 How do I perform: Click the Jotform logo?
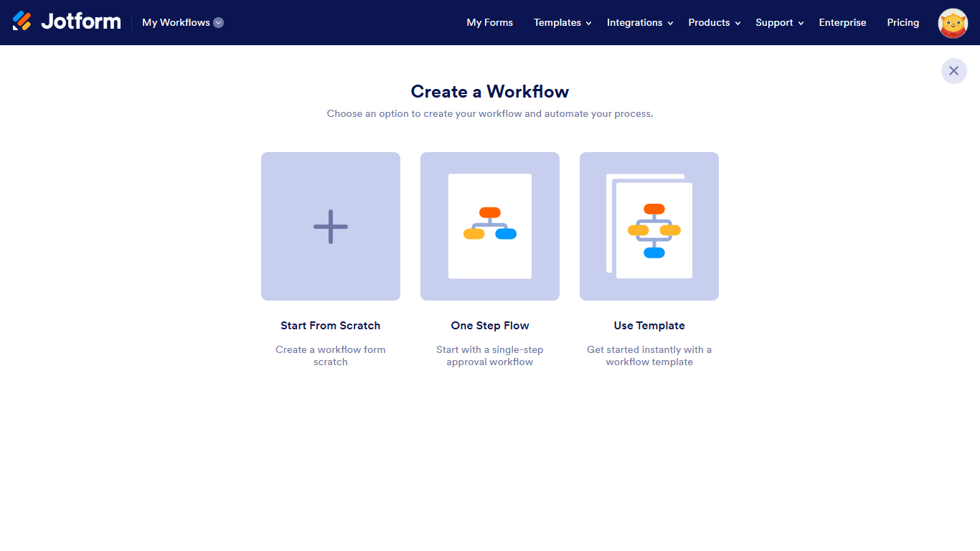click(x=67, y=22)
